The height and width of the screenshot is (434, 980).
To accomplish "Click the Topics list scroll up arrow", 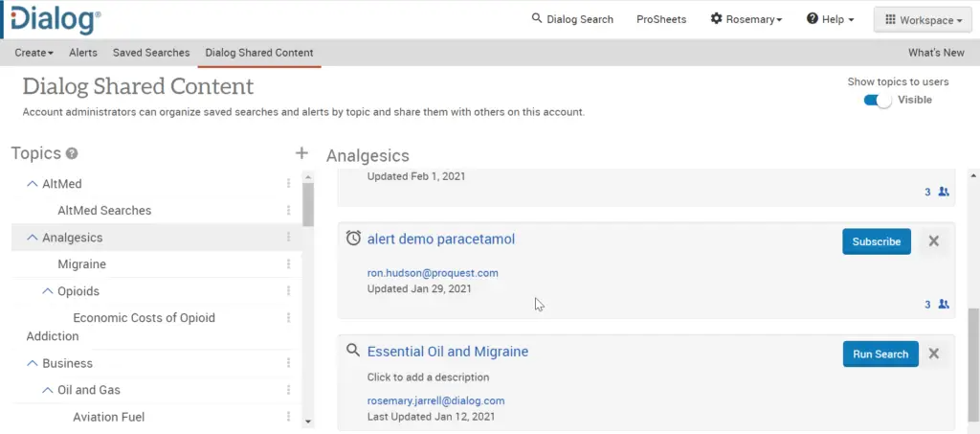I will coord(307,175).
